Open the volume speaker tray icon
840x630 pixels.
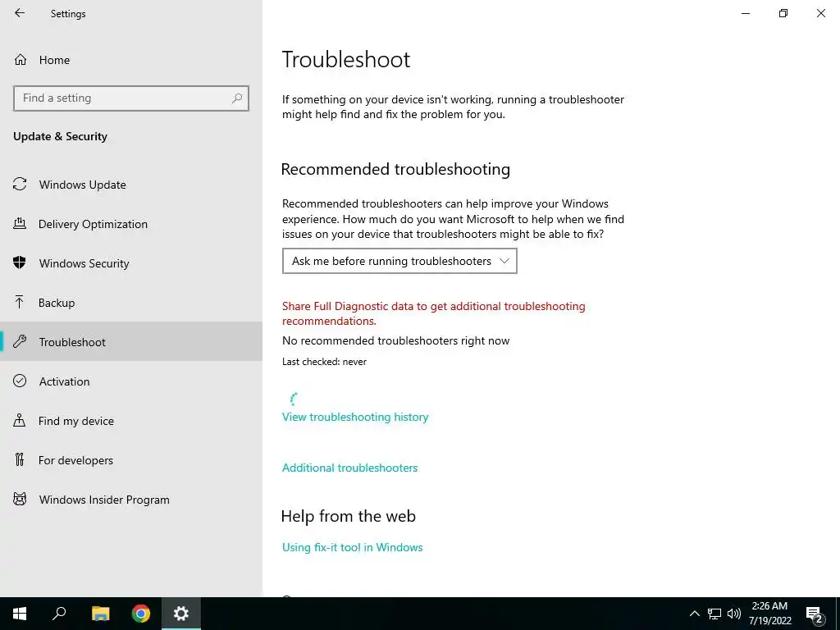coord(734,614)
